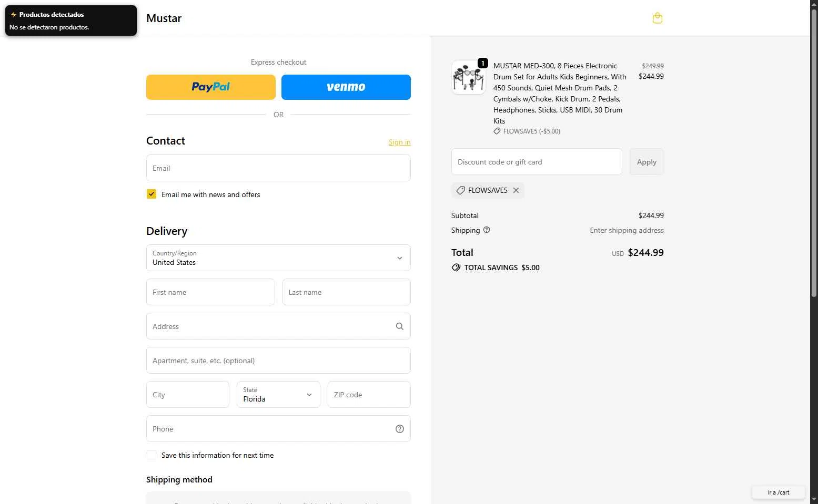Focus the Discount code or gift card field
Screen dimensions: 818x504
pos(537,162)
